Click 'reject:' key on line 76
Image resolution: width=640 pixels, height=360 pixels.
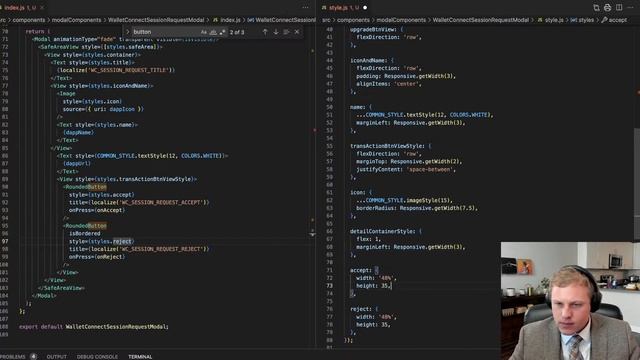(x=361, y=309)
